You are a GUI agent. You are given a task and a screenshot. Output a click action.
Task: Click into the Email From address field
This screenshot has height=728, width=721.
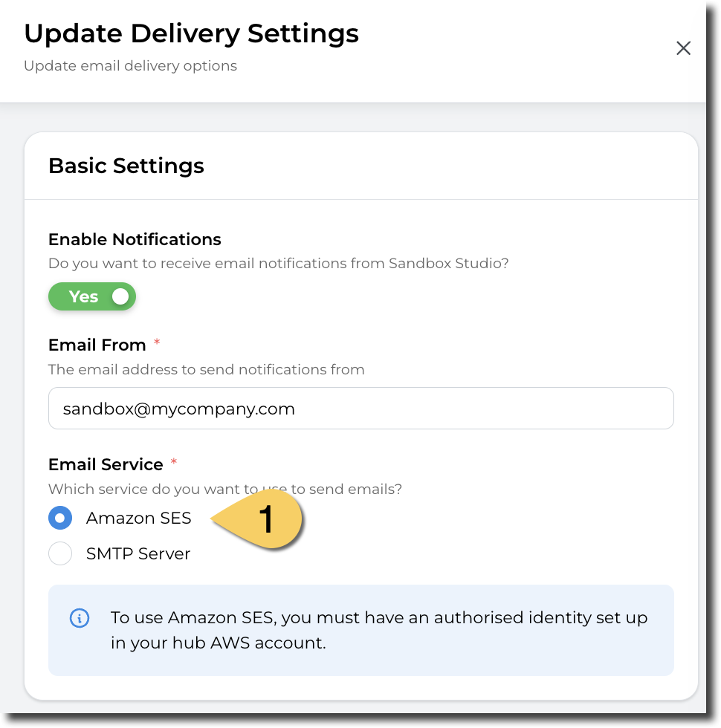pyautogui.click(x=361, y=408)
